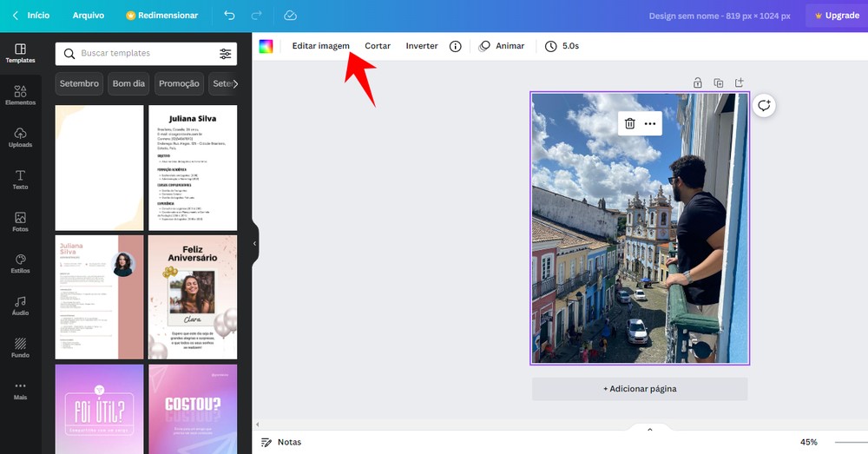This screenshot has width=868, height=454.
Task: Open the Notas panel
Action: click(281, 442)
